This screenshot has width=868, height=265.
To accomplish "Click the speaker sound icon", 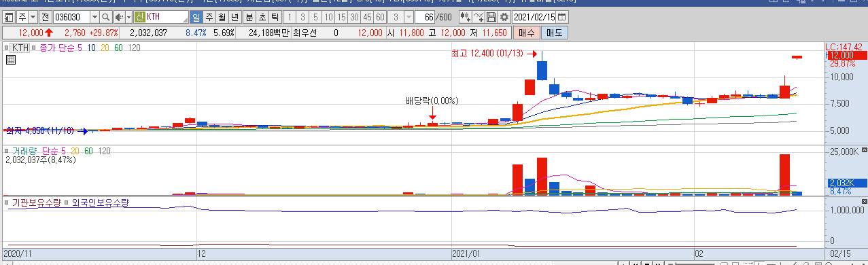I will coord(119,17).
